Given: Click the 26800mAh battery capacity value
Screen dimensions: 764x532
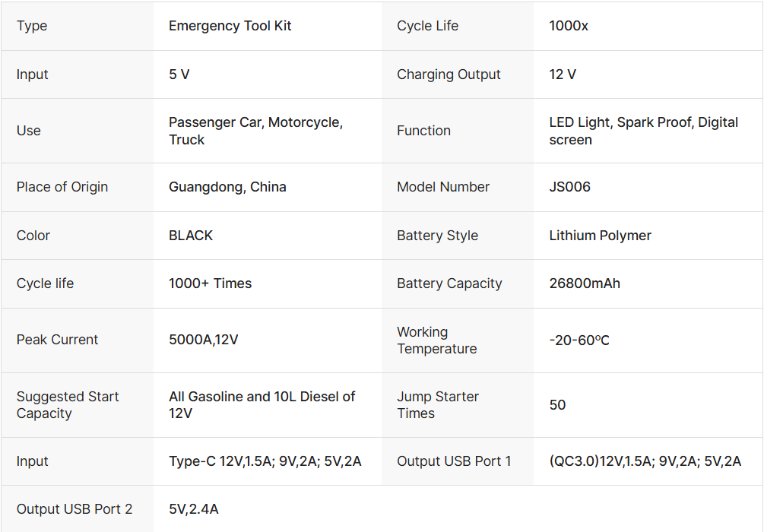Looking at the screenshot, I should coord(585,283).
